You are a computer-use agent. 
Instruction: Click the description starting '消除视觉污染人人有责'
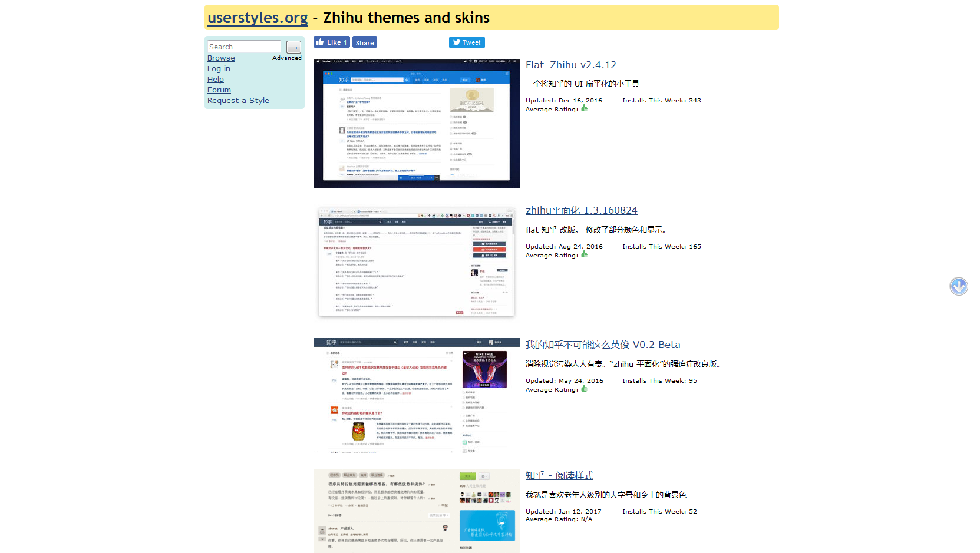(x=623, y=364)
